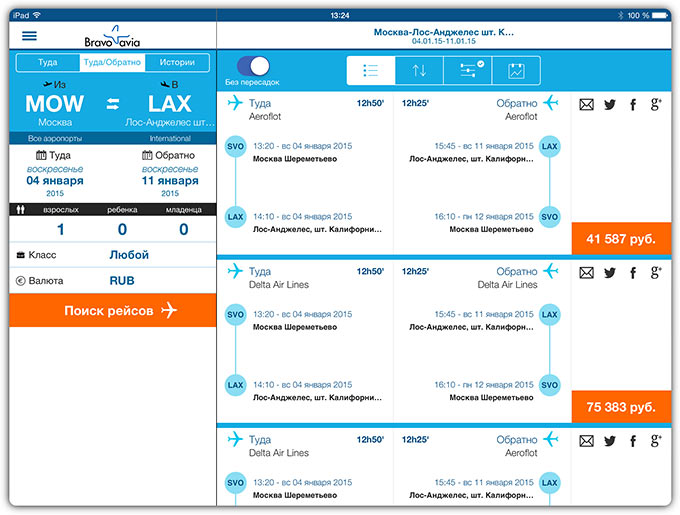Viewport: 680px width, 515px height.
Task: Tap the 12h50' outbound duration in first result
Action: pyautogui.click(x=370, y=103)
